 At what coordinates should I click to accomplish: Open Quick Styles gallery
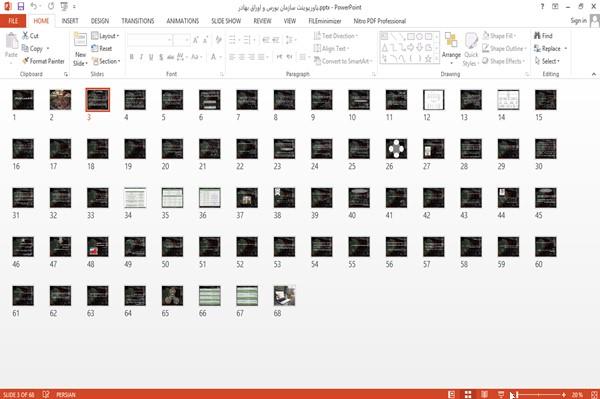point(471,49)
